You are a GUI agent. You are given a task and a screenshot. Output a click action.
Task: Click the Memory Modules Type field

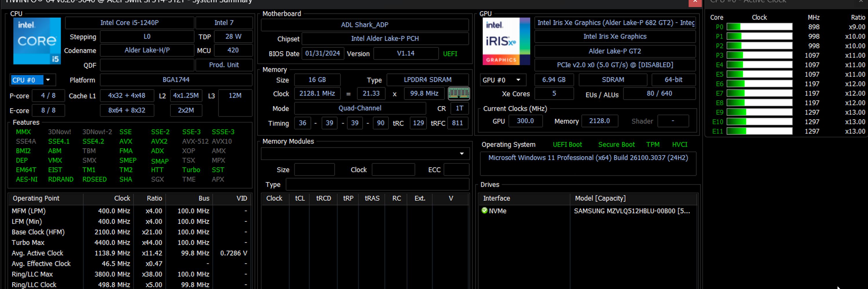pos(377,184)
